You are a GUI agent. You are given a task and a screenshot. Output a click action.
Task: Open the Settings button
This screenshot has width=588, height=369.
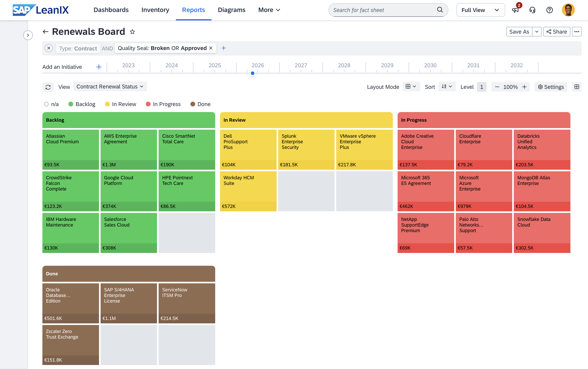click(551, 87)
